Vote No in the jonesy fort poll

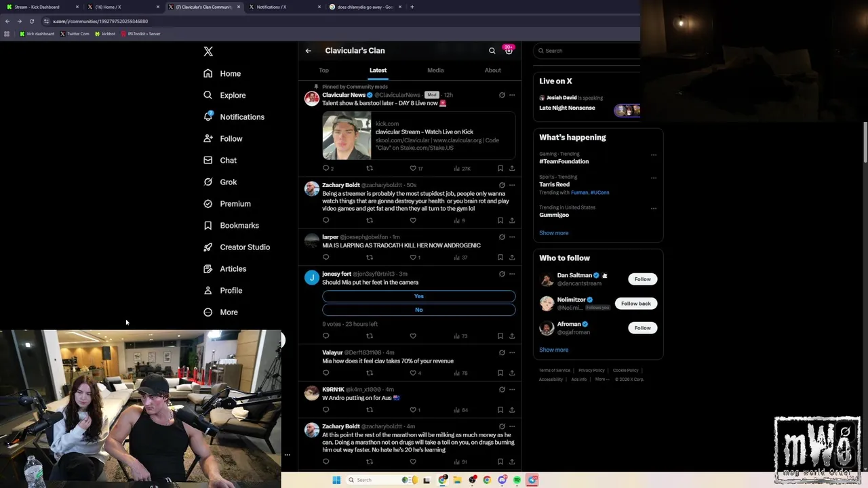(419, 310)
